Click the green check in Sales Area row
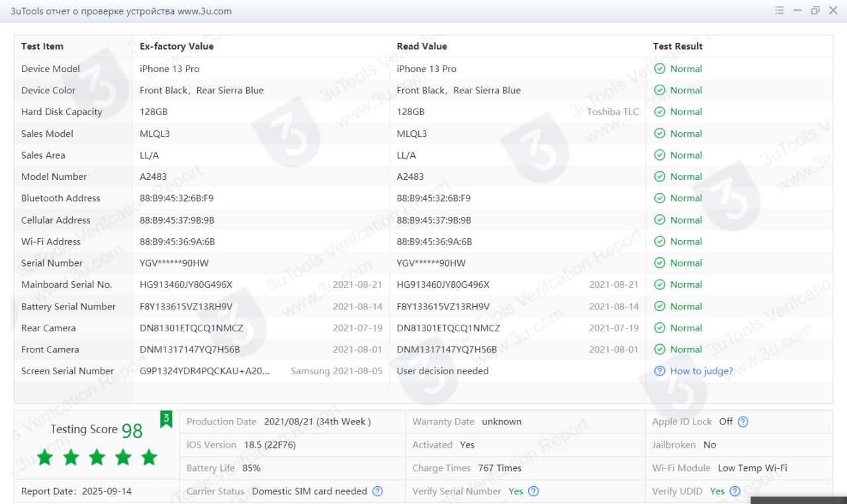This screenshot has width=847, height=504. [659, 155]
